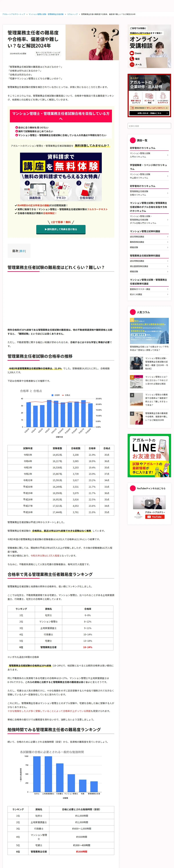Open the アガルートの企業研修・法人研修 banner
The image size is (174, 868).
tap(149, 95)
